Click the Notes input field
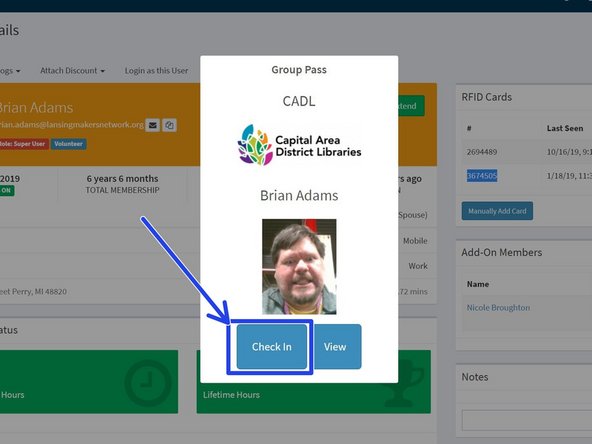 click(527, 420)
